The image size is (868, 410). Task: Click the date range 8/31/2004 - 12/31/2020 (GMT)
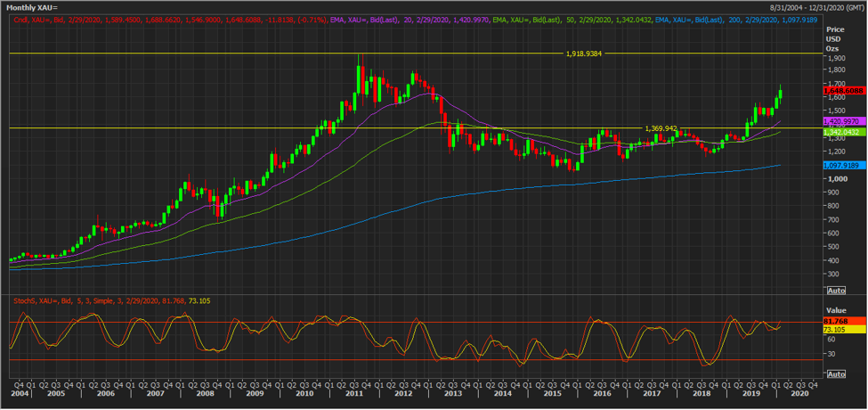pyautogui.click(x=815, y=8)
